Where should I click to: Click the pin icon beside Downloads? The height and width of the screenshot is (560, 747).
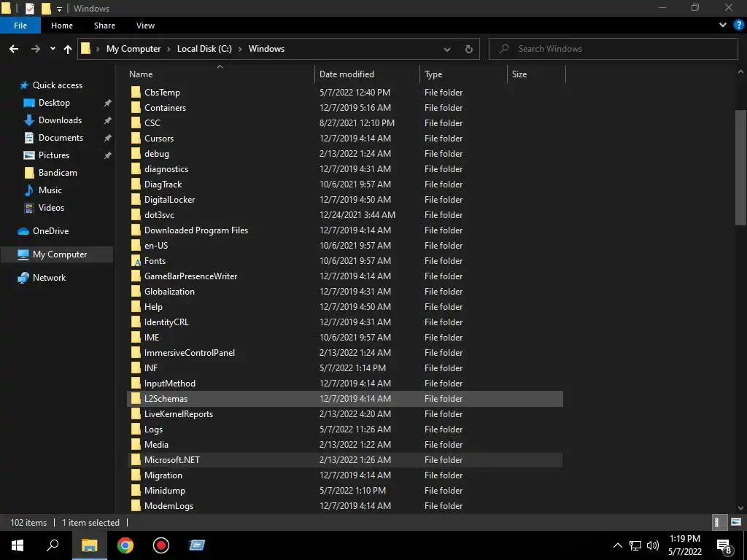108,120
